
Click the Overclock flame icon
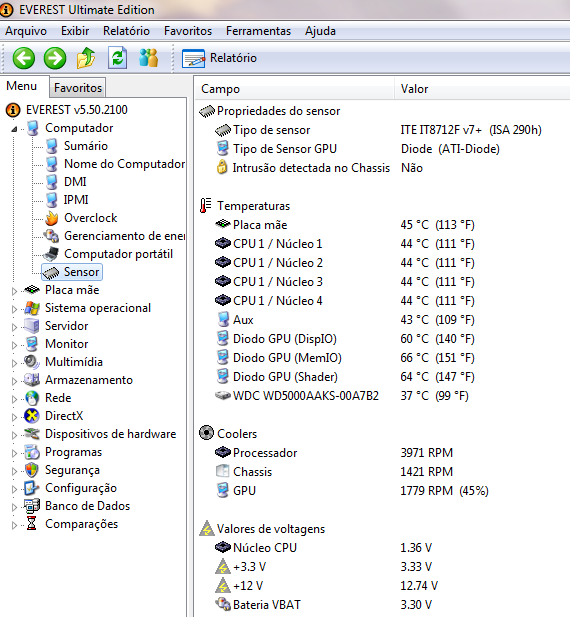pos(52,218)
